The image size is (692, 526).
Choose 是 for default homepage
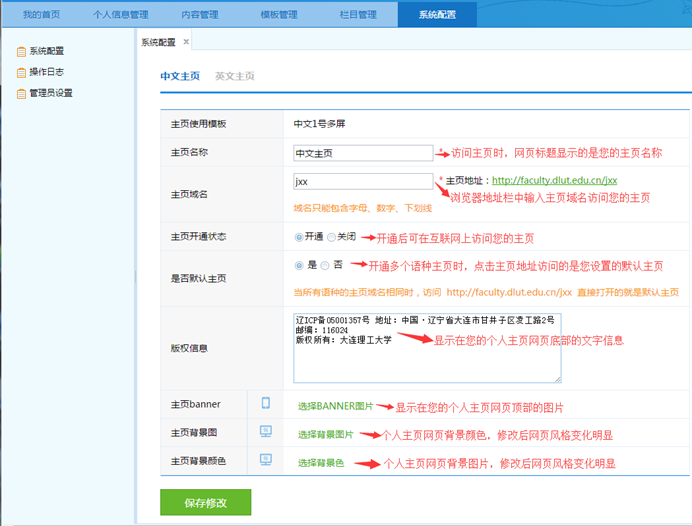point(299,266)
